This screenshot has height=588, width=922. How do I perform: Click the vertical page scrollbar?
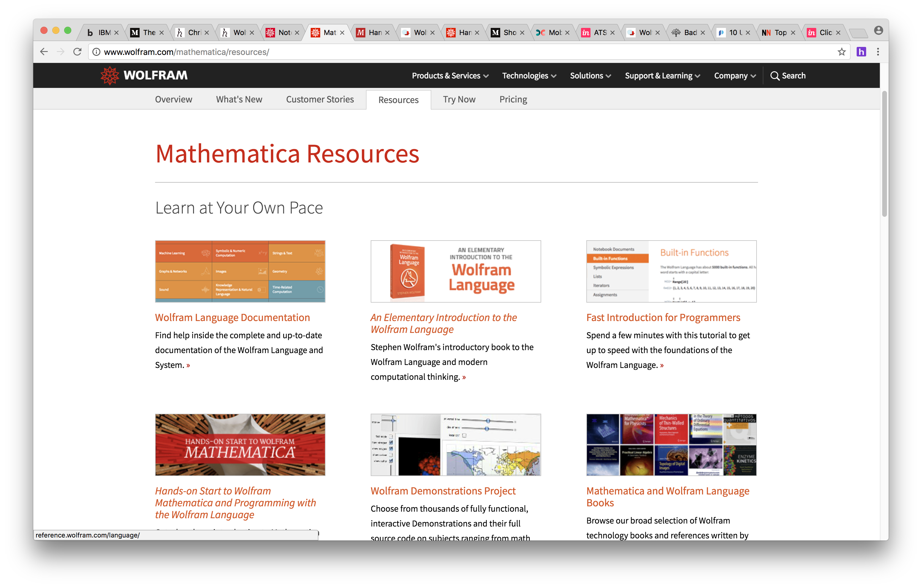coord(884,153)
